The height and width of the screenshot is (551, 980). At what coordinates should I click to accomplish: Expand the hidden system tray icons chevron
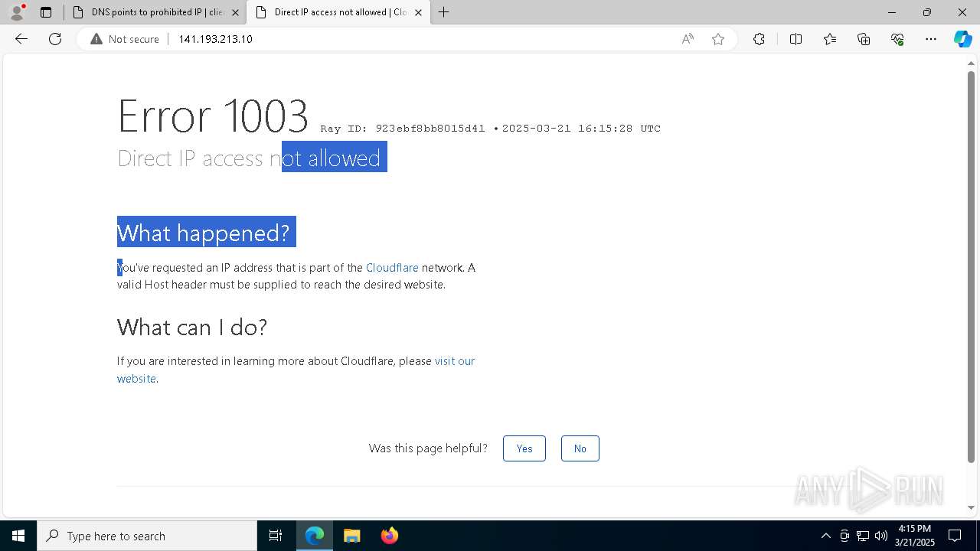click(x=825, y=536)
